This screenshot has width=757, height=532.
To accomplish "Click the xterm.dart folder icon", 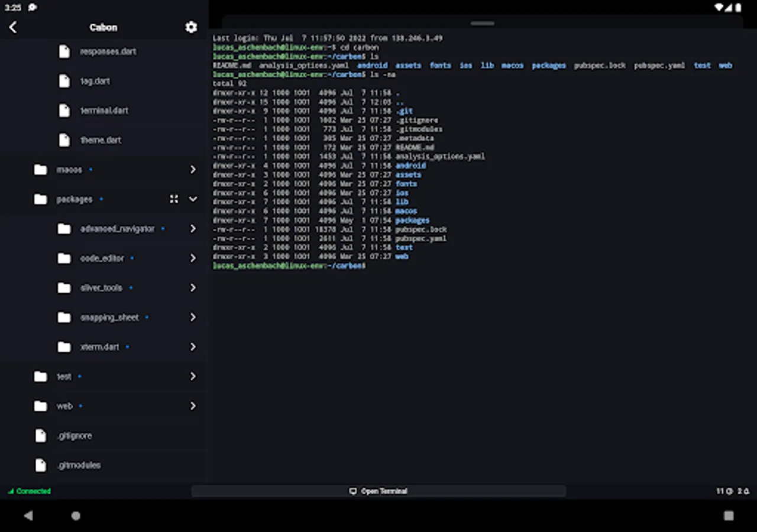I will 64,347.
